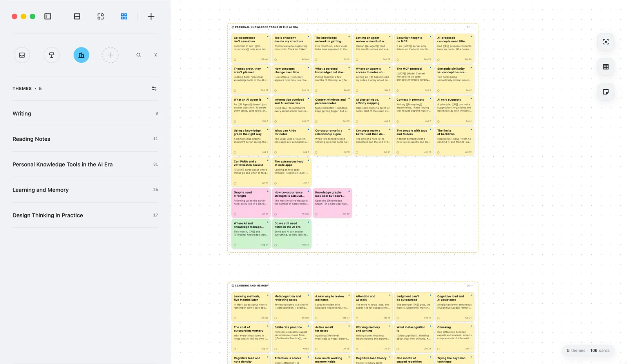Open 'Deliberate practice' card
The width and height of the screenshot is (627, 364).
click(292, 338)
